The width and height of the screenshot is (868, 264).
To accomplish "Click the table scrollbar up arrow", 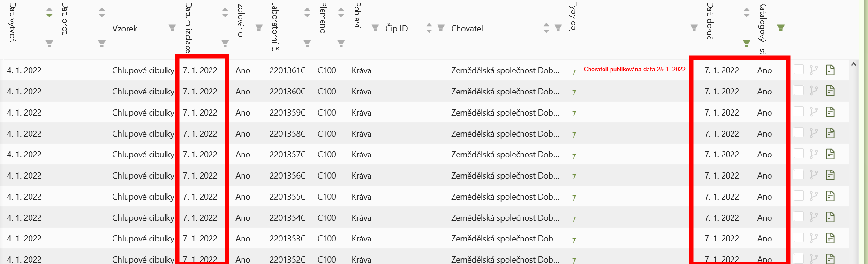I will point(853,64).
